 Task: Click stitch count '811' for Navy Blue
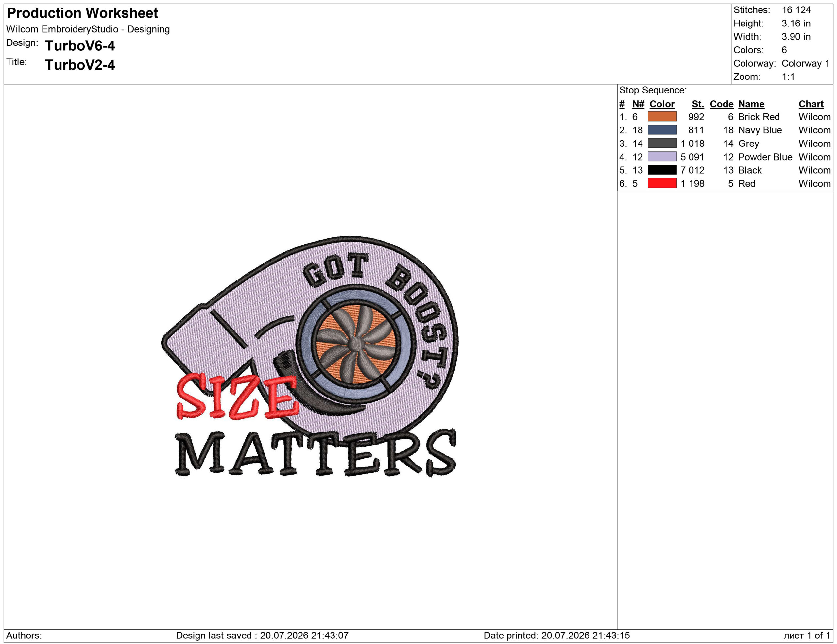click(x=696, y=130)
